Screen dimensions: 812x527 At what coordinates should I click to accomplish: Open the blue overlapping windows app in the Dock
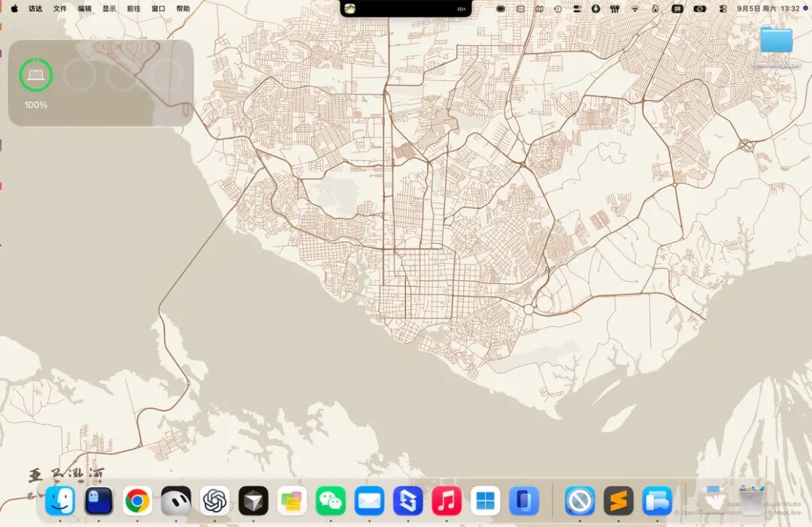point(657,501)
